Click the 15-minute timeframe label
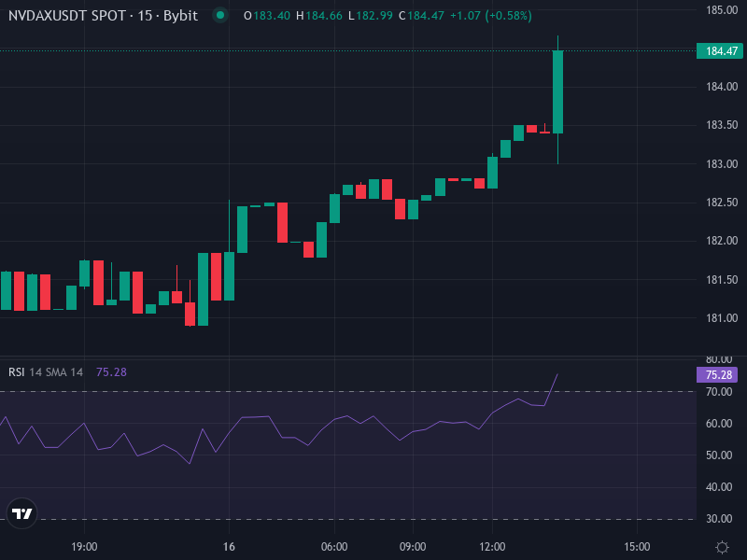This screenshot has height=560, width=747. pyautogui.click(x=146, y=15)
